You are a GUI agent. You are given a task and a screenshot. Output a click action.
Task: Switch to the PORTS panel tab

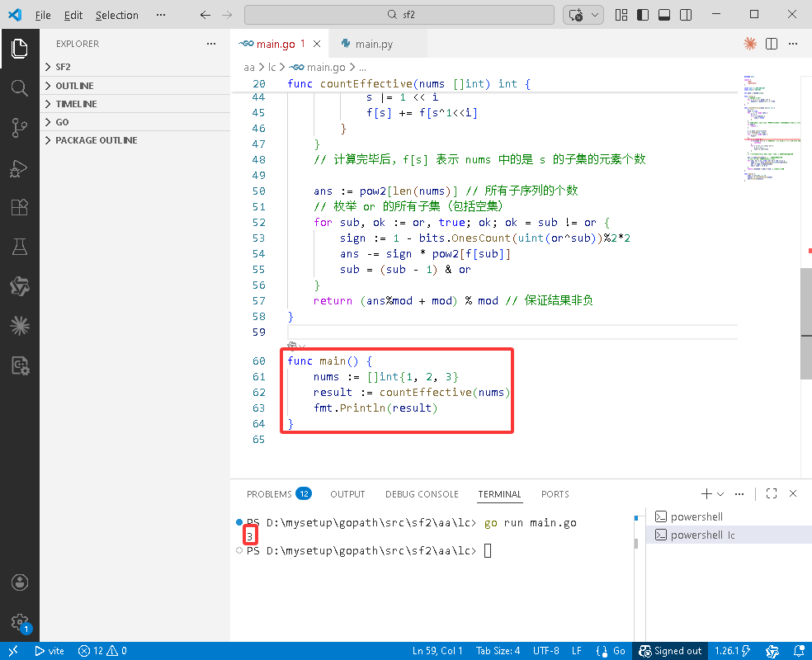[555, 494]
